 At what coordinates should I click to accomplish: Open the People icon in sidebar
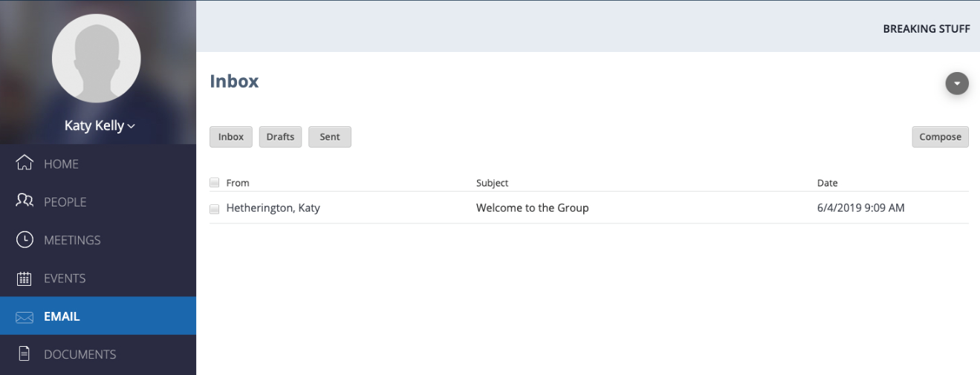click(x=25, y=201)
